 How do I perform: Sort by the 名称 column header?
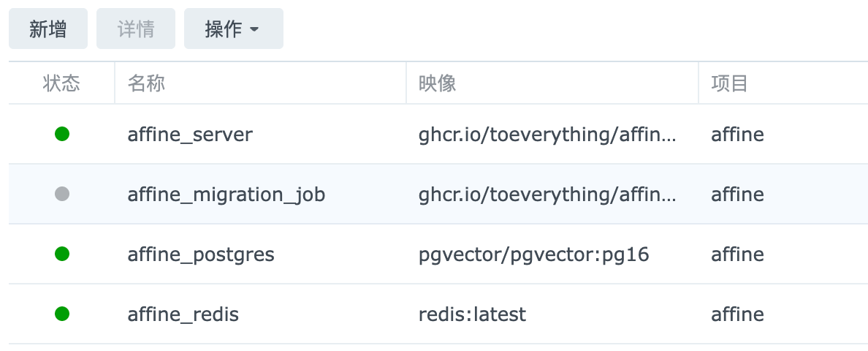[146, 83]
